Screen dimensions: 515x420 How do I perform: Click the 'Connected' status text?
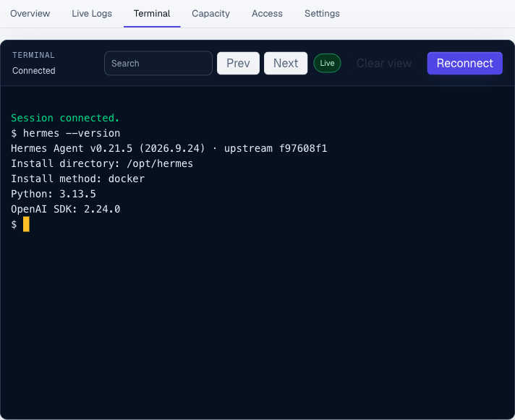34,71
